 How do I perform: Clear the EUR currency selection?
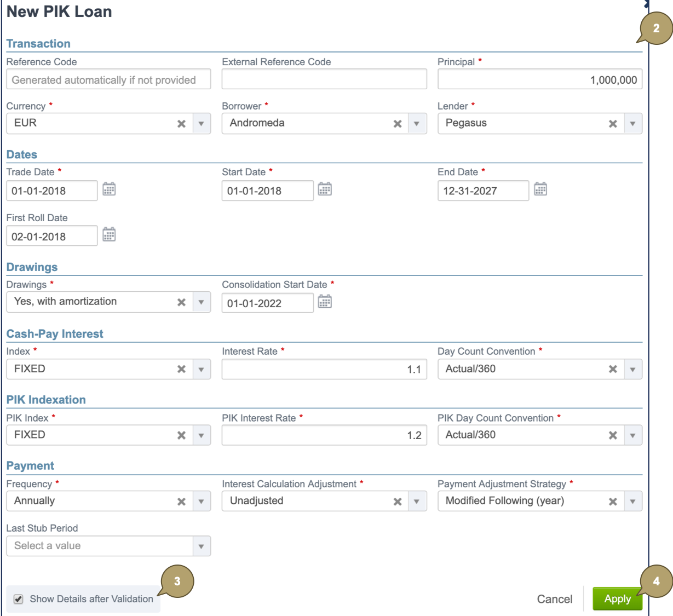181,124
